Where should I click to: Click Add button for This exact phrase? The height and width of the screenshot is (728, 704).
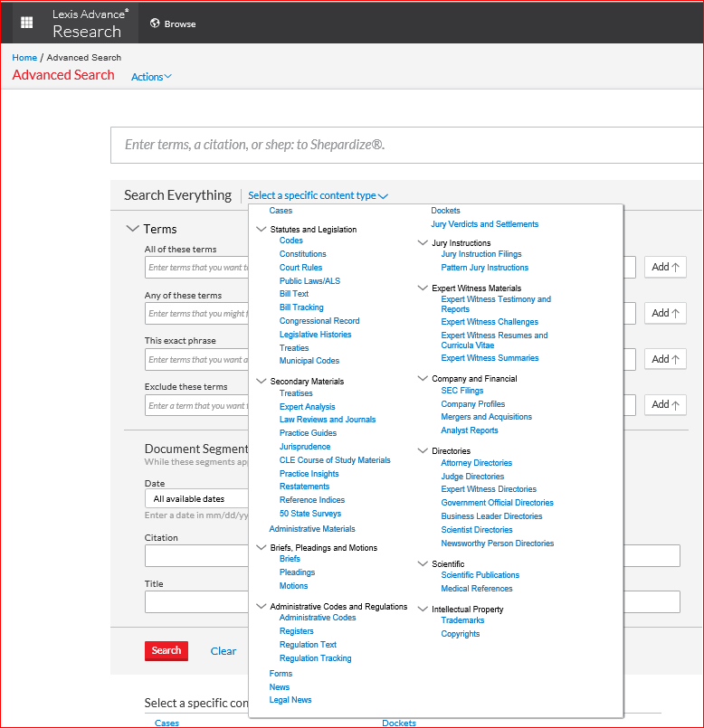click(x=665, y=359)
